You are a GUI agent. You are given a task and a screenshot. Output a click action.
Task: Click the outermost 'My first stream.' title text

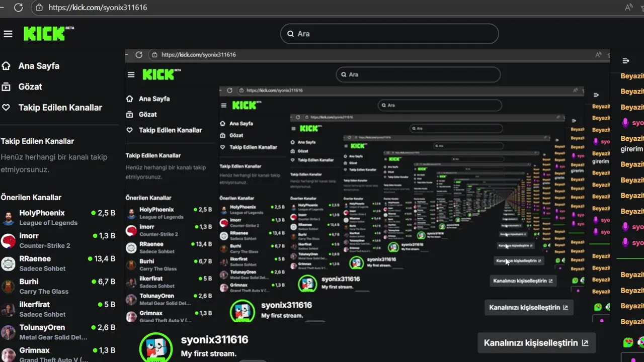tap(209, 354)
